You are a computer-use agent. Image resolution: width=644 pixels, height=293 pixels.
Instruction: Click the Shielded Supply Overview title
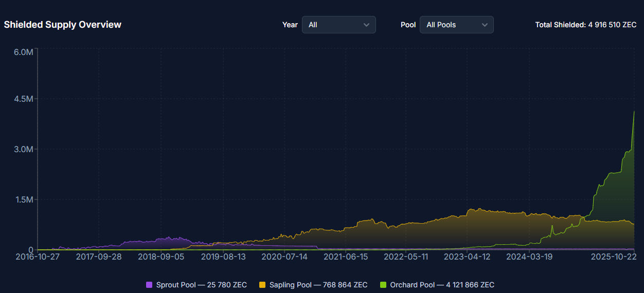point(63,25)
